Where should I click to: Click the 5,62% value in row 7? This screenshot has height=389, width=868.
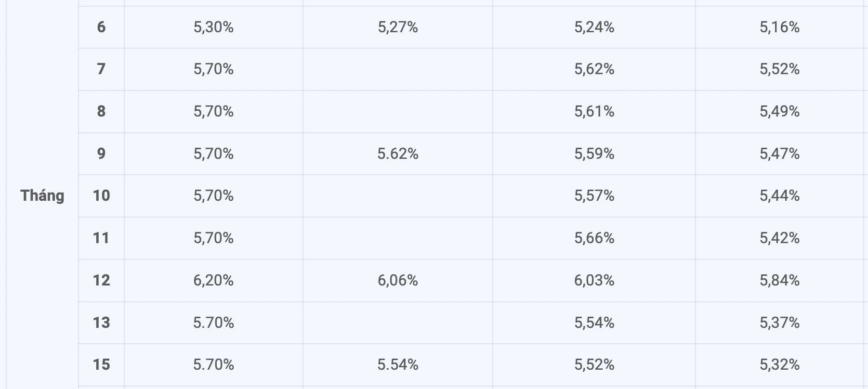594,69
